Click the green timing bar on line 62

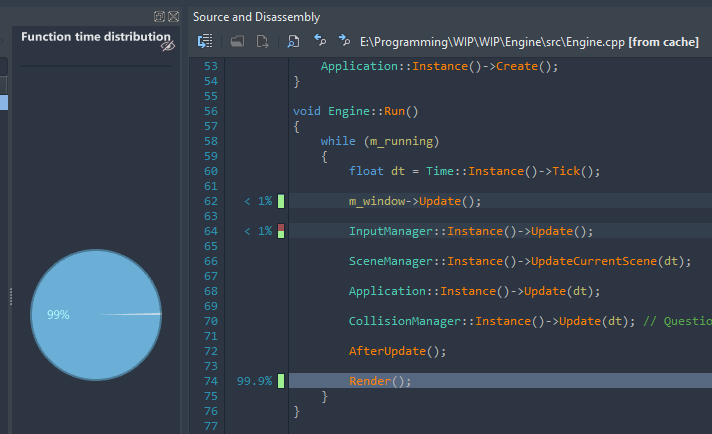(281, 201)
